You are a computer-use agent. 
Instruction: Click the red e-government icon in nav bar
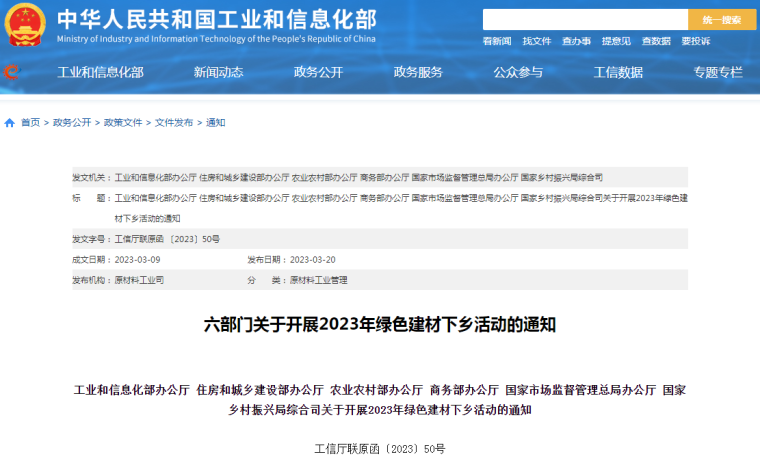13,72
